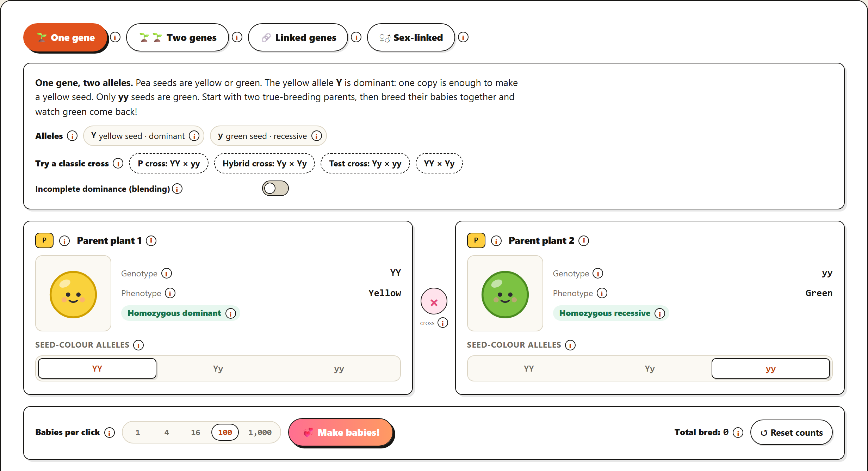Show info for Parent plant 1 Genotype
Viewport: 868px width, 471px height.
[167, 274]
